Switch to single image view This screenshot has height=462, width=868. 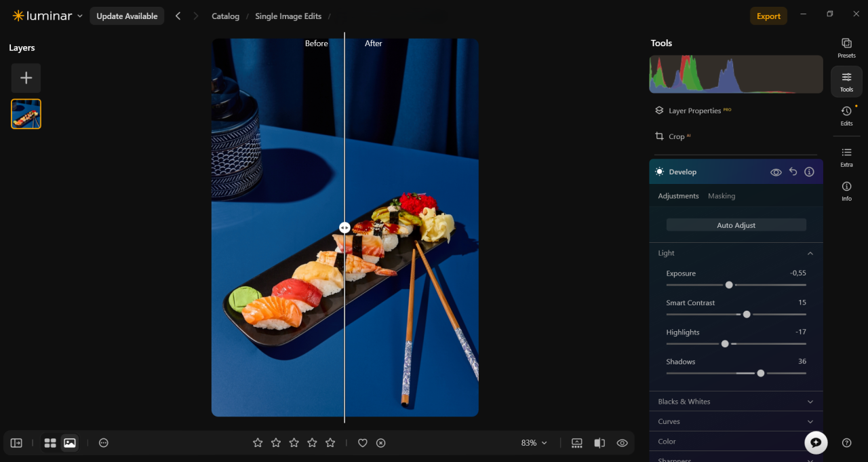[x=69, y=443]
